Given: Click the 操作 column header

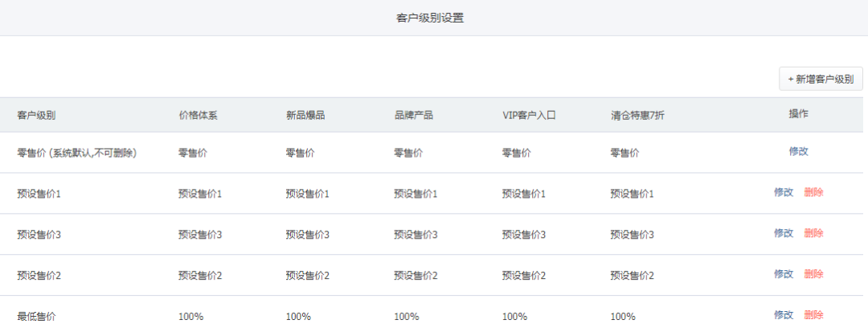Looking at the screenshot, I should pyautogui.click(x=798, y=114).
